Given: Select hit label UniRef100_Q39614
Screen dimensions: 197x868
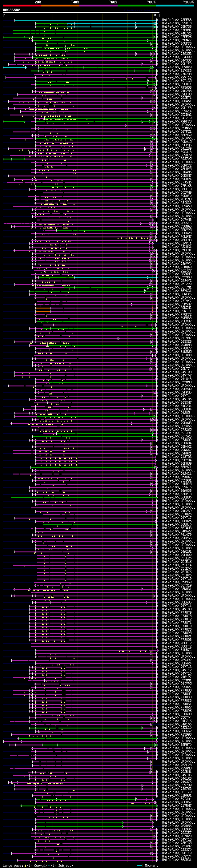Looking at the screenshot, I should [x=177, y=111].
